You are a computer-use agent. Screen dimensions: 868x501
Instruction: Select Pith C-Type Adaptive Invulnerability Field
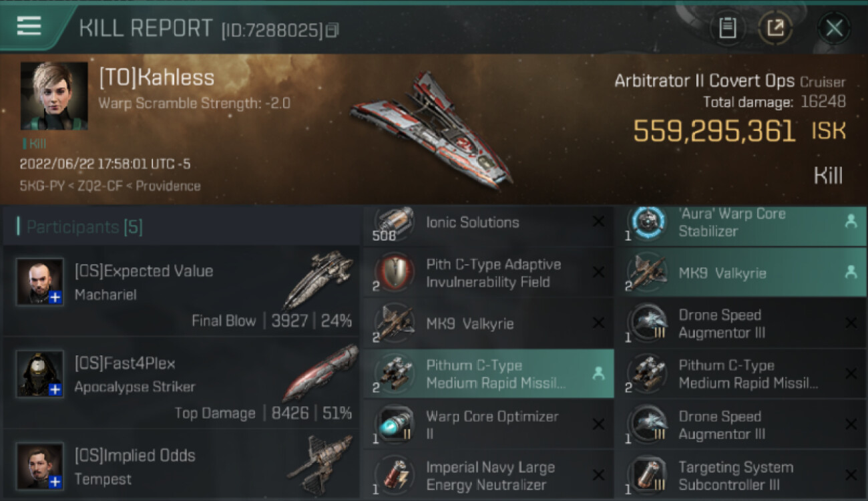[x=488, y=273]
